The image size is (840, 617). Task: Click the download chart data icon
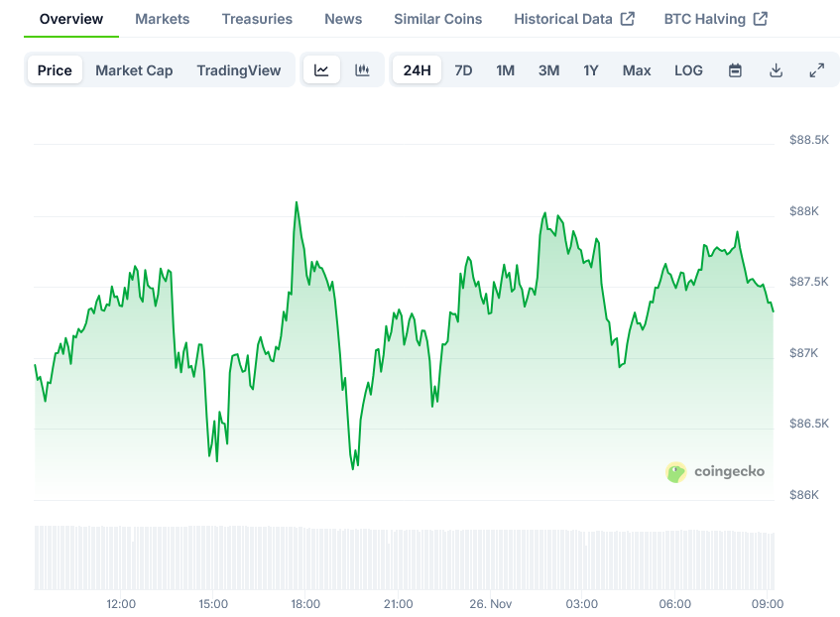pos(776,70)
